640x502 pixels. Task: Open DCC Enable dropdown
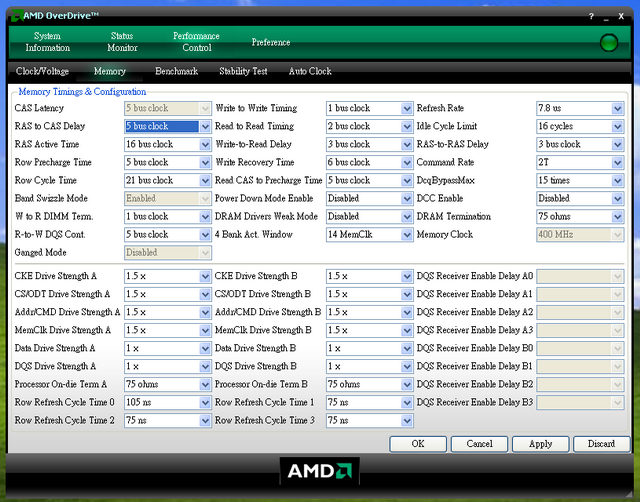coord(580,198)
